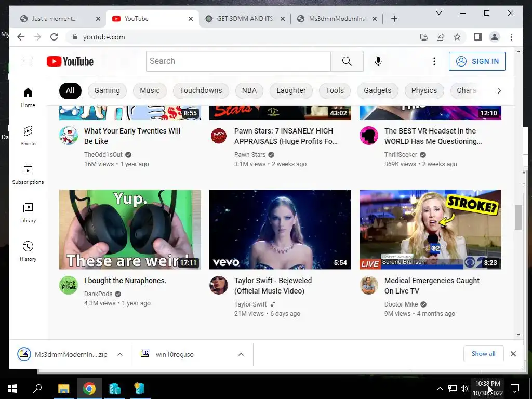The width and height of the screenshot is (532, 399).
Task: Click the youtube.com address bar
Action: [x=244, y=37]
